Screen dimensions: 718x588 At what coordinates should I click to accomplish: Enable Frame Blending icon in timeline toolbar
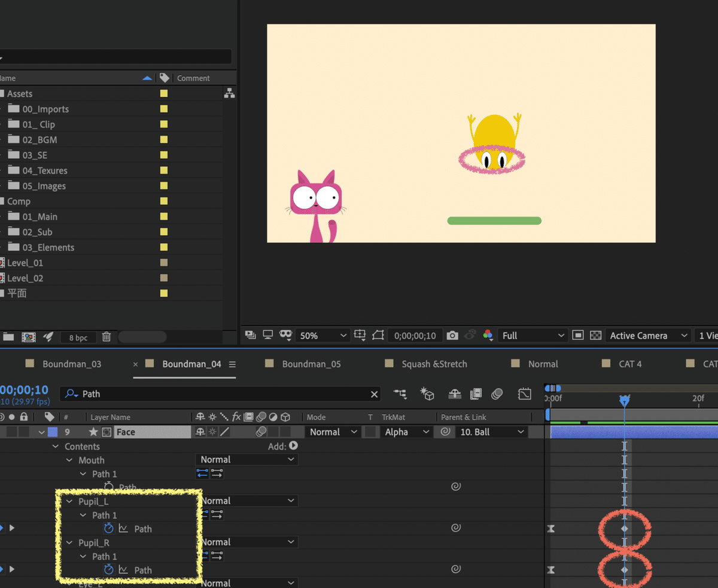(476, 394)
